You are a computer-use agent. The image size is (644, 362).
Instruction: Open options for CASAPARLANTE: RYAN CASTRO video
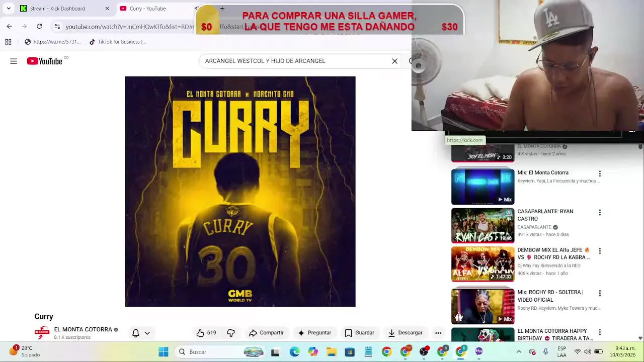[599, 213]
